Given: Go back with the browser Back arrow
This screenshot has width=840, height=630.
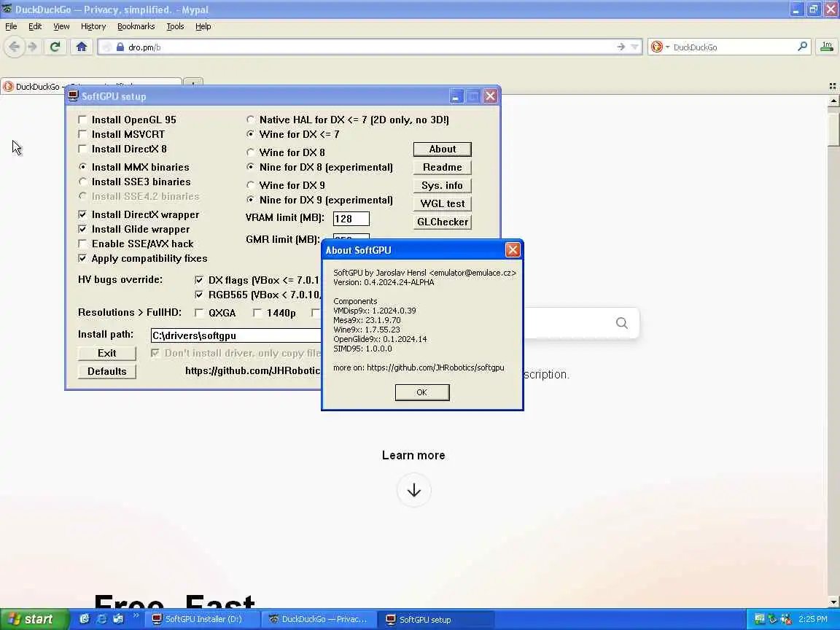Looking at the screenshot, I should pyautogui.click(x=15, y=47).
